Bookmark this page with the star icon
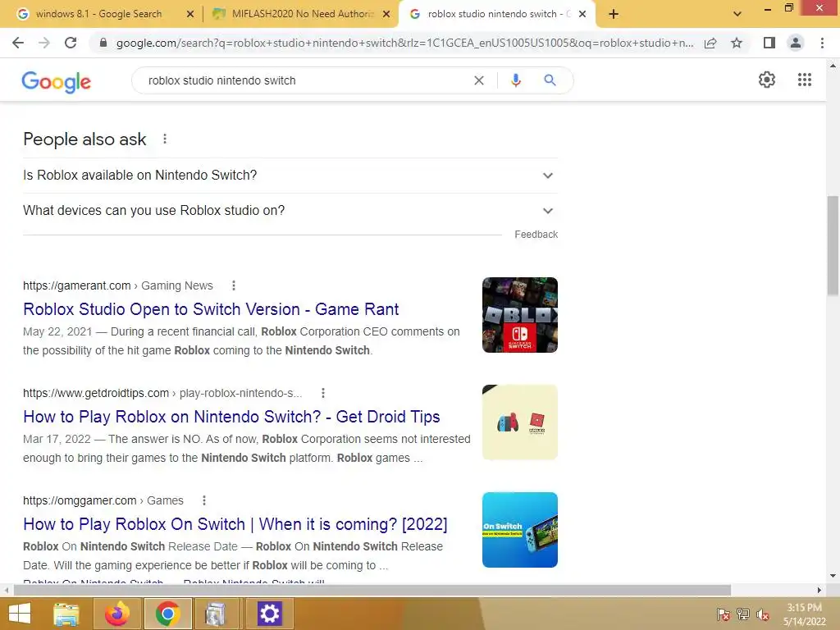This screenshot has height=630, width=840. pyautogui.click(x=737, y=43)
